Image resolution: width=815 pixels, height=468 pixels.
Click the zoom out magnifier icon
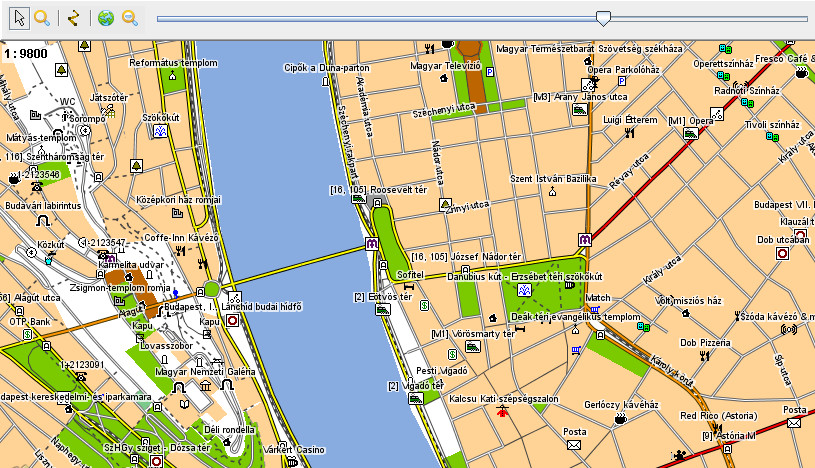pos(129,17)
